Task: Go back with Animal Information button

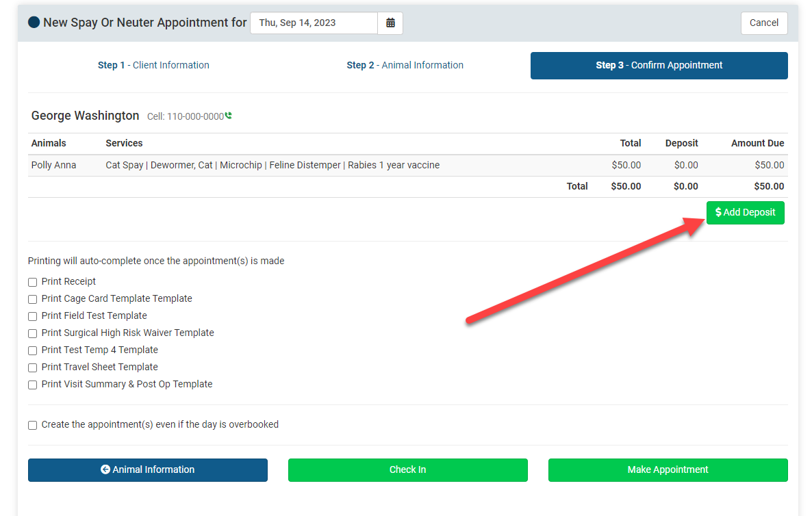Action: tap(147, 470)
